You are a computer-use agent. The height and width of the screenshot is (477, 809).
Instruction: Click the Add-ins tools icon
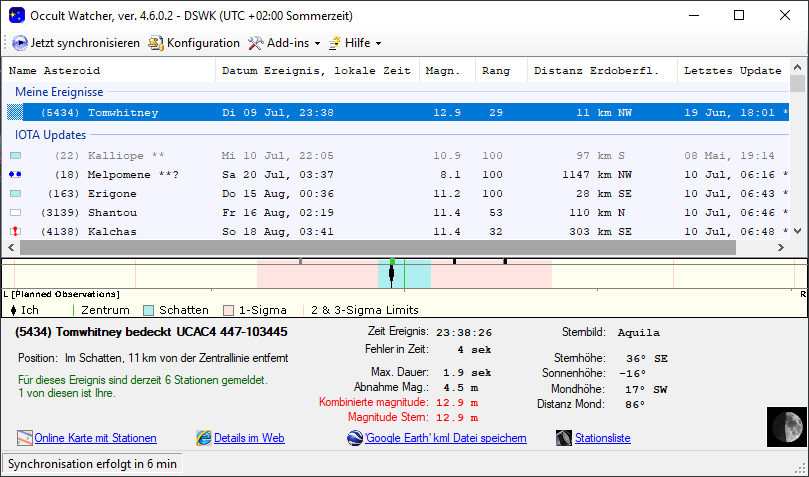(x=255, y=43)
